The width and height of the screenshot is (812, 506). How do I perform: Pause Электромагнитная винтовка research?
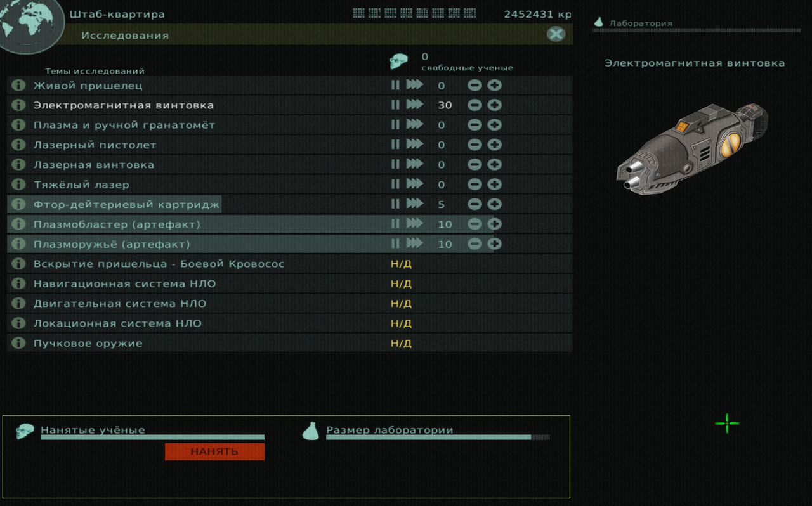click(395, 105)
